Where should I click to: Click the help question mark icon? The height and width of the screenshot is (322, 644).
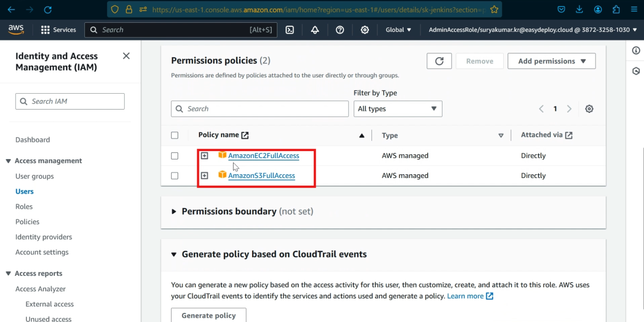(340, 30)
